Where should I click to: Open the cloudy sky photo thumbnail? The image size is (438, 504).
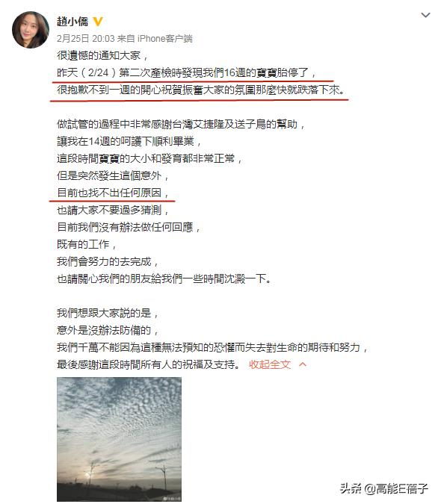119,439
